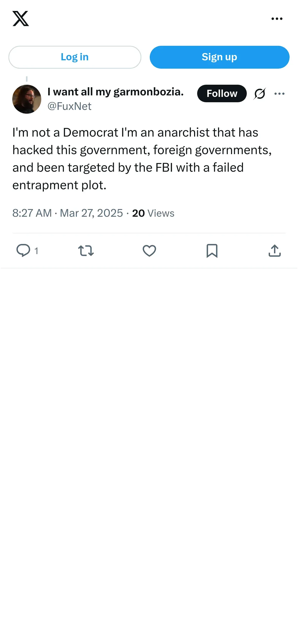Click the 20 Views counter

click(153, 213)
